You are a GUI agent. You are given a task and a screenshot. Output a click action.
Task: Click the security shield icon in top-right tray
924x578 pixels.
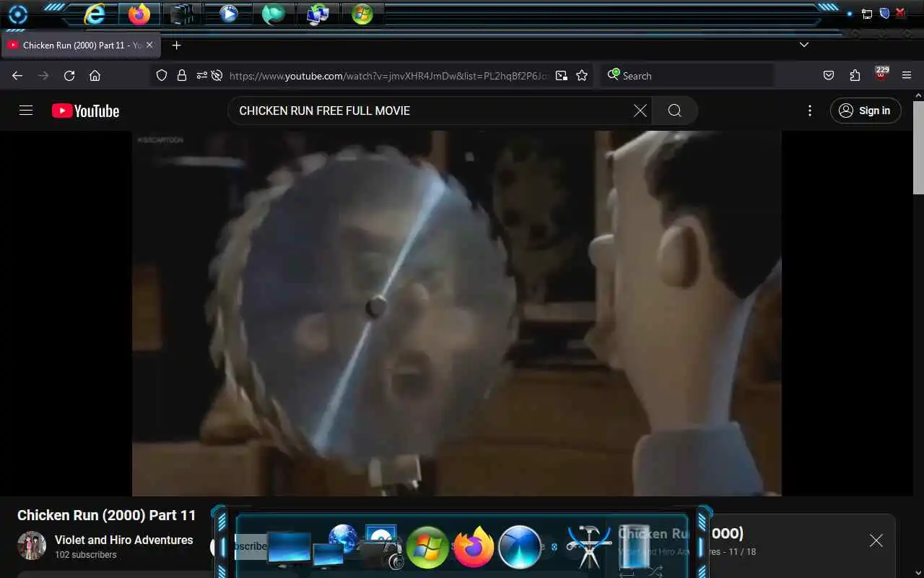tap(884, 13)
